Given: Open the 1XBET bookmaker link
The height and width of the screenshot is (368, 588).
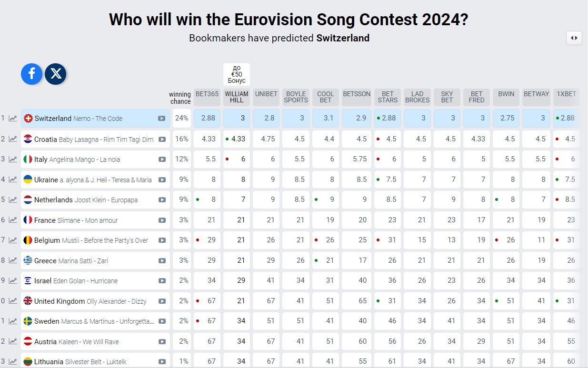Looking at the screenshot, I should point(566,94).
